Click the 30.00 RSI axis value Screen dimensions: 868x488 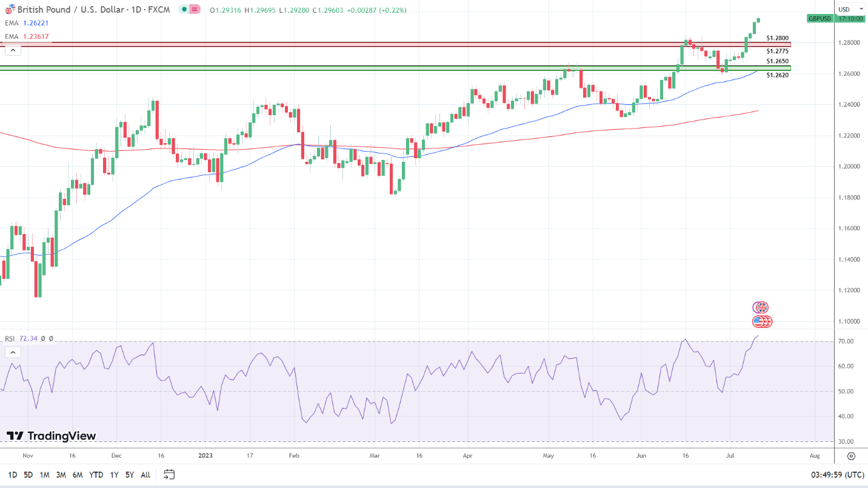[x=845, y=441]
